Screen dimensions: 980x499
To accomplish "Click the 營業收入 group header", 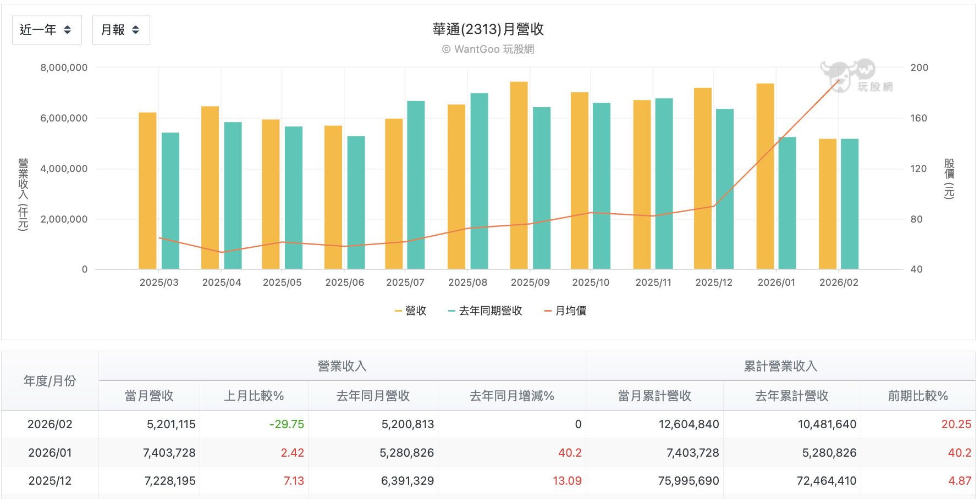I will tap(342, 366).
